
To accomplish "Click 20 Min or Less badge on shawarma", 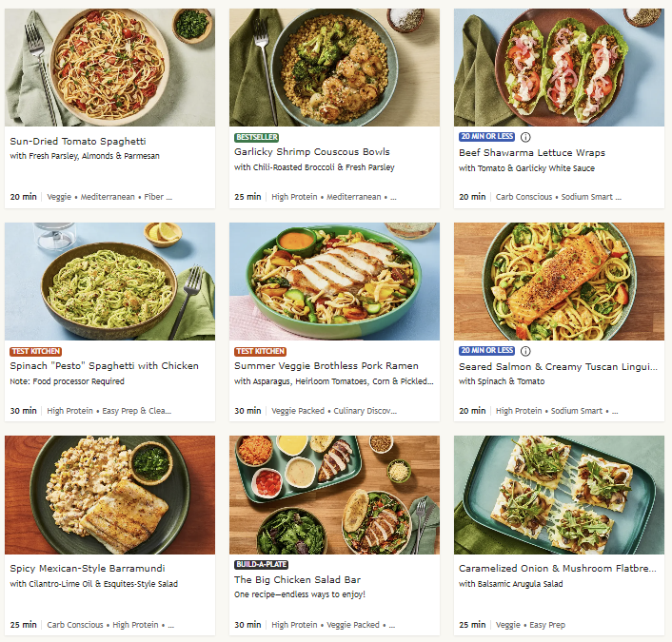I will click(x=486, y=137).
